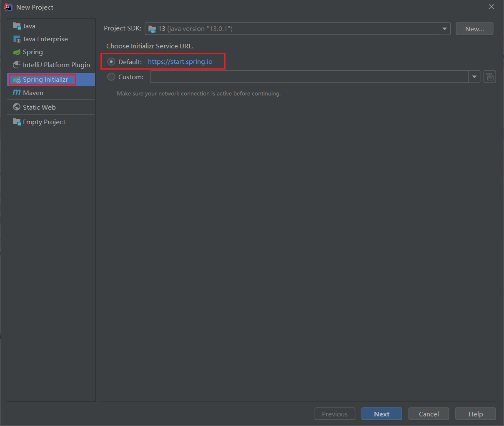Click the 'New Project' title text
The width and height of the screenshot is (504, 426).
[x=35, y=8]
